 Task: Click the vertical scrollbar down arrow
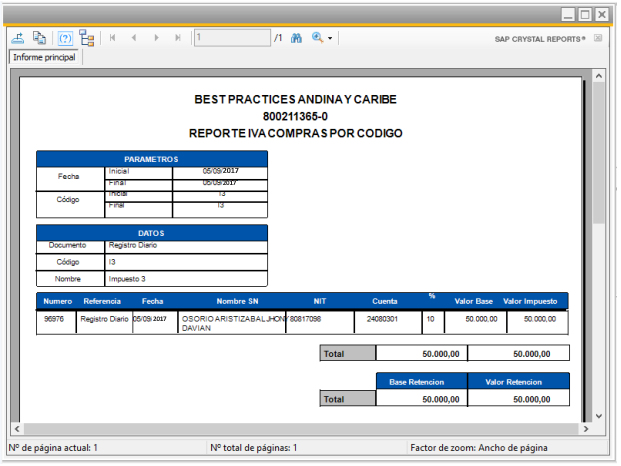(599, 415)
